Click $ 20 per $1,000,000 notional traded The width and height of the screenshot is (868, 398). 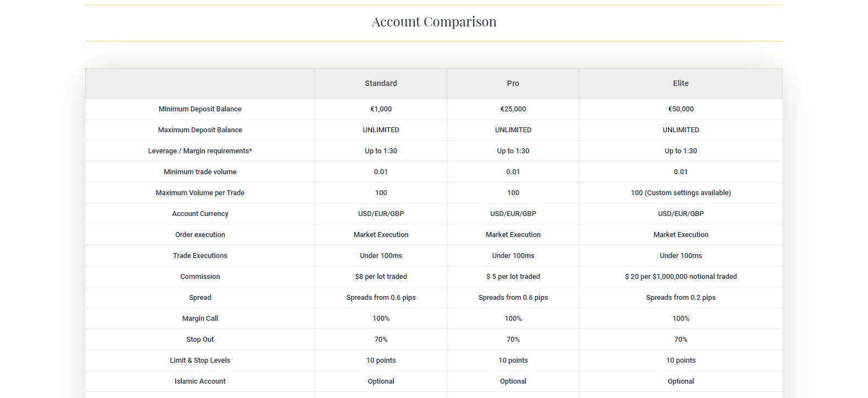pos(681,277)
